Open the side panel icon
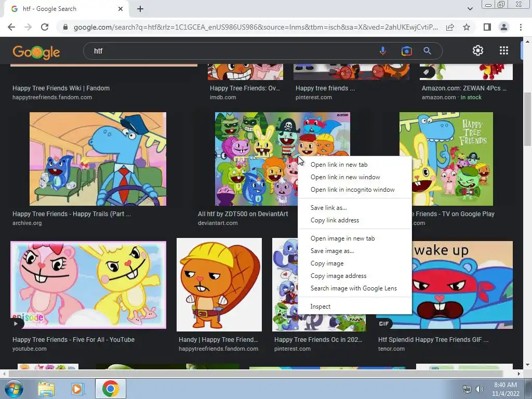The height and width of the screenshot is (399, 532). point(487,27)
